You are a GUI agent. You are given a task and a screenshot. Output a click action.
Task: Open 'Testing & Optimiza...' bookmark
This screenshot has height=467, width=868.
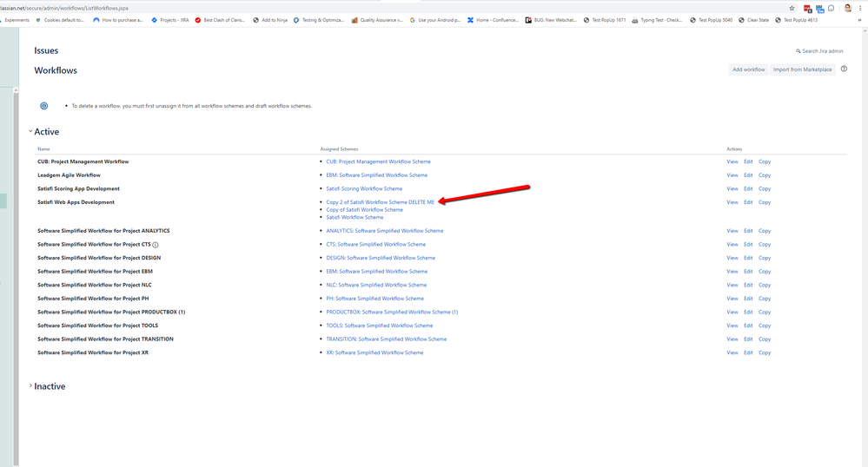pyautogui.click(x=318, y=20)
